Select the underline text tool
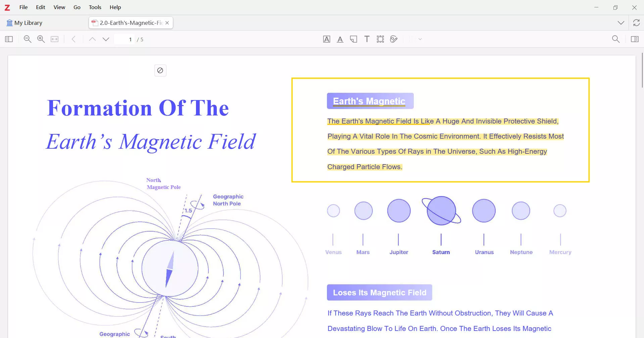 pyautogui.click(x=340, y=39)
